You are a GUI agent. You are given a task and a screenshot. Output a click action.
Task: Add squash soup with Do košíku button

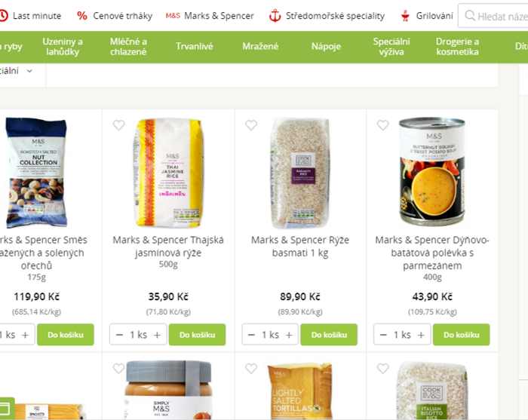pos(462,335)
